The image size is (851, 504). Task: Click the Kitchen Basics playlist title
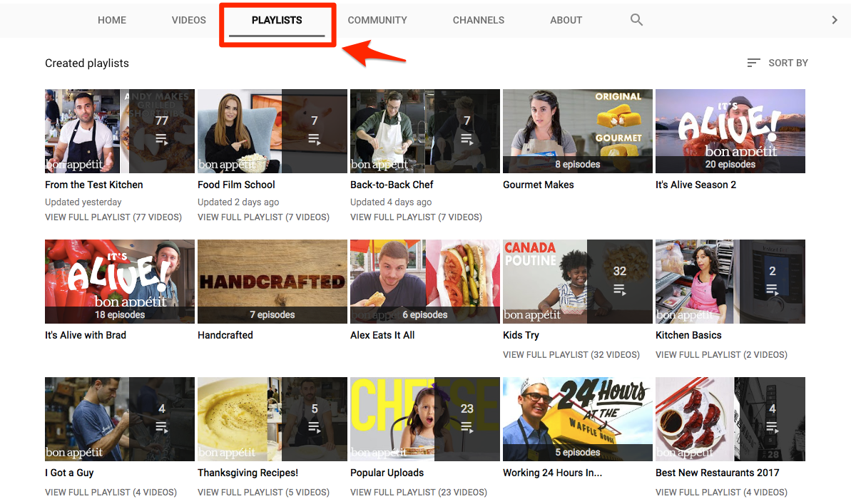click(689, 335)
